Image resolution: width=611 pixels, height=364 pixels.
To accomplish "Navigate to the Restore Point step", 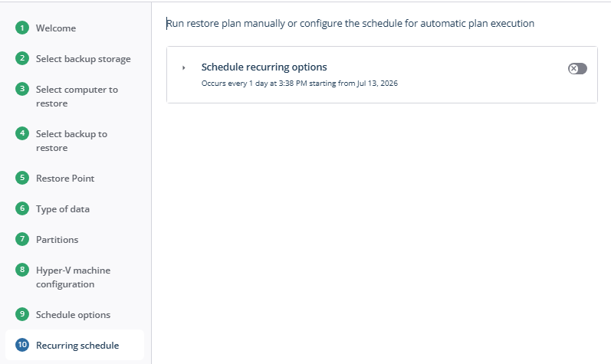I will (x=65, y=179).
